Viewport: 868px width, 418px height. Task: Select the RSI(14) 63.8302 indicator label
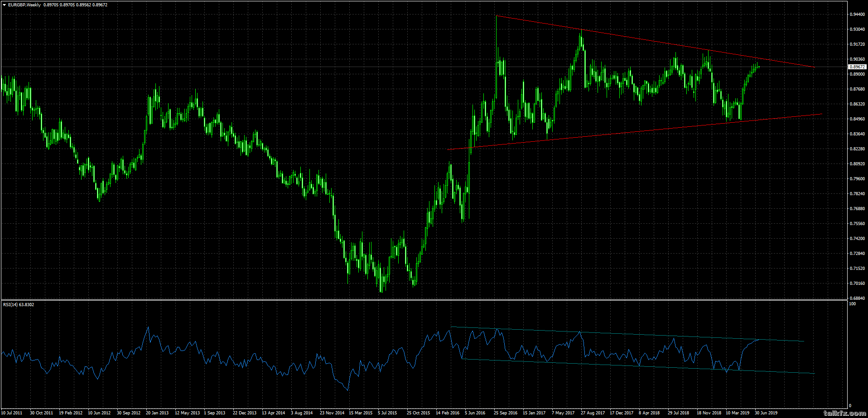(19, 305)
